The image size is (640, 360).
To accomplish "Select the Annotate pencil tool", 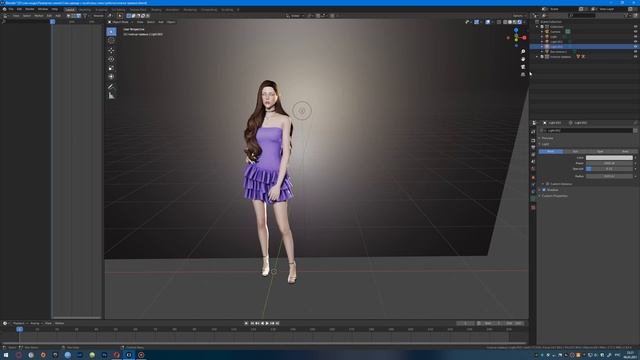I will (111, 87).
